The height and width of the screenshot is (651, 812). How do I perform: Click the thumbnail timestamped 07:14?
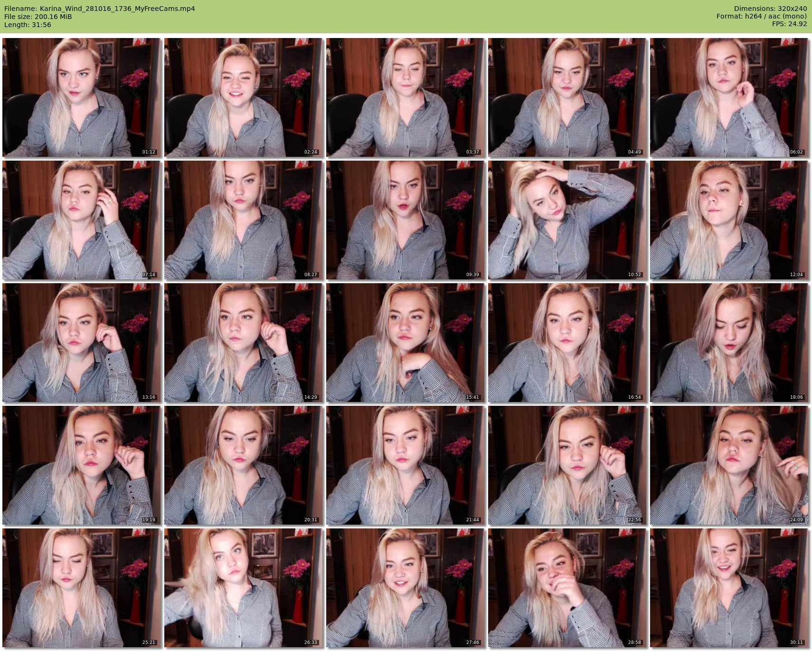[81, 220]
